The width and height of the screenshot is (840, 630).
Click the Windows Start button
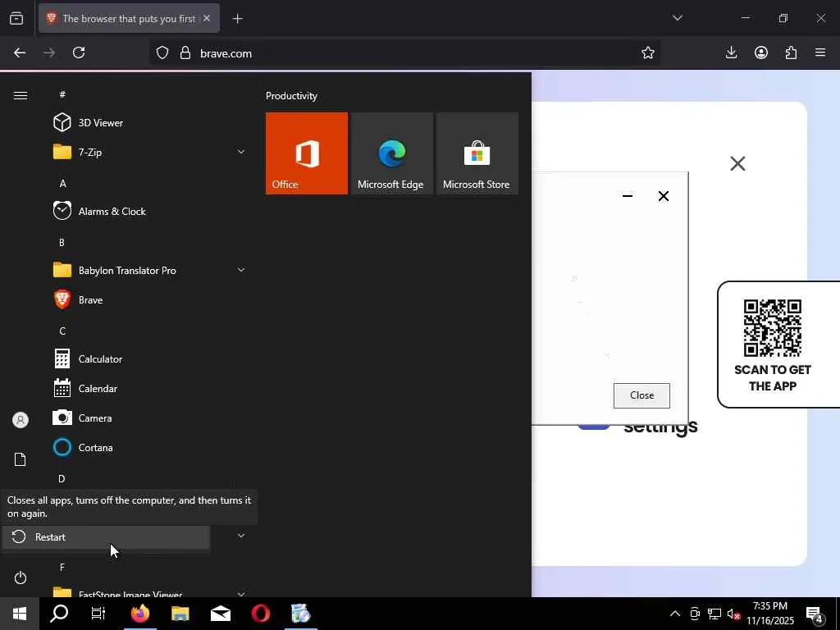[20, 614]
